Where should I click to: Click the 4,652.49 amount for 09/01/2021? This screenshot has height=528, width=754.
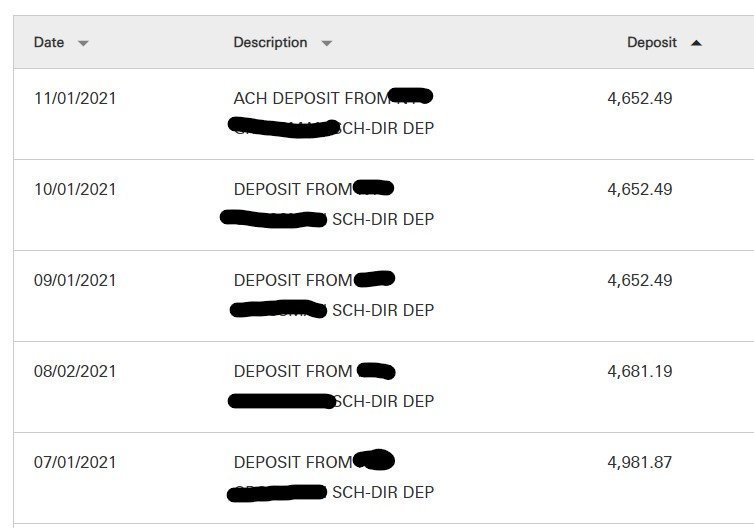(x=640, y=280)
